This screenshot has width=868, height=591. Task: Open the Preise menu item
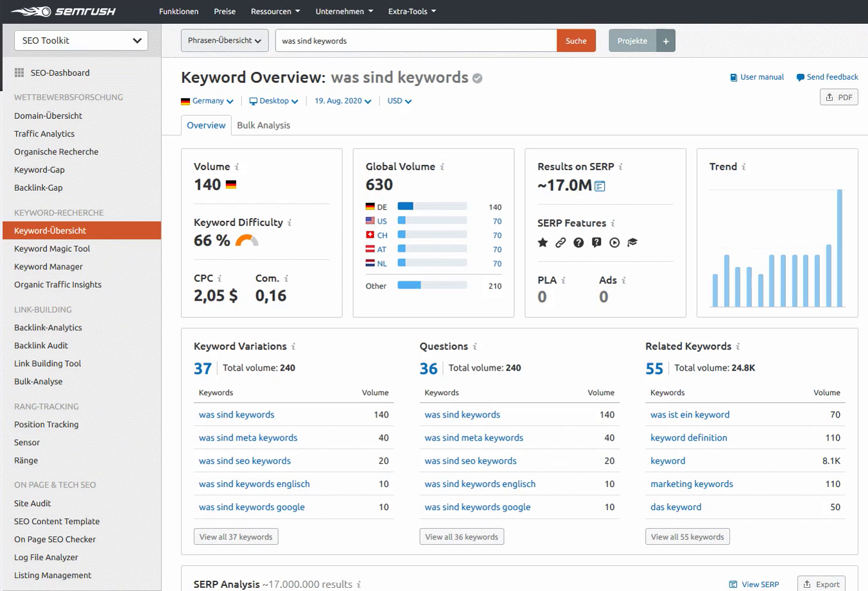coord(225,12)
